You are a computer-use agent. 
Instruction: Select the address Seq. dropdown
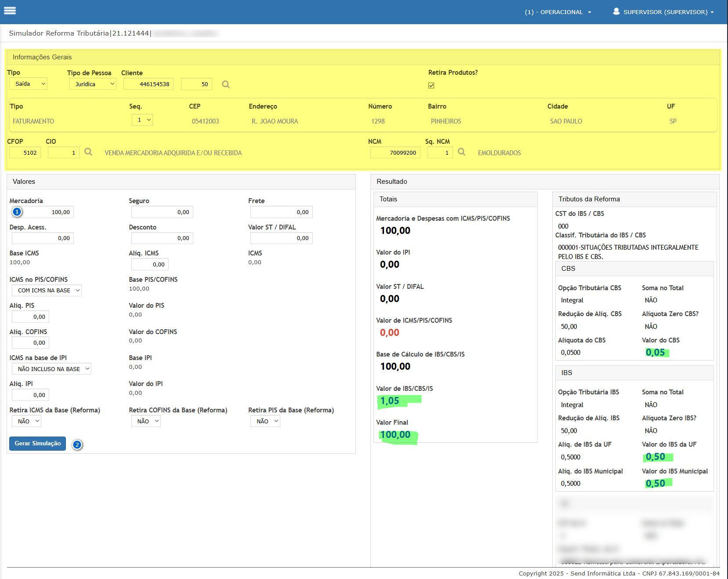pyautogui.click(x=142, y=120)
